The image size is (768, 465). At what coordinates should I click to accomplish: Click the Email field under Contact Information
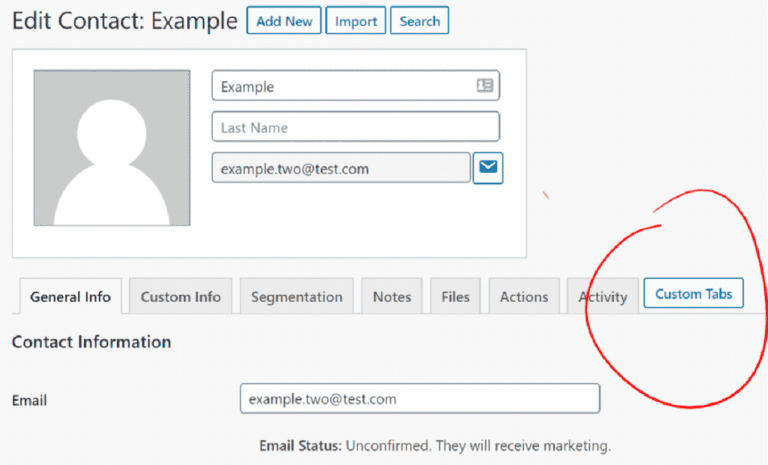pyautogui.click(x=420, y=398)
